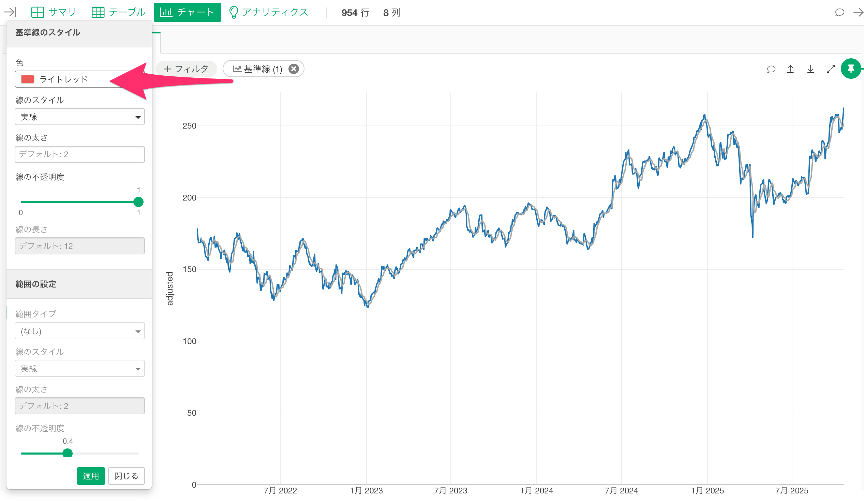Click the 閉じる button
The image size is (864, 504).
click(126, 476)
